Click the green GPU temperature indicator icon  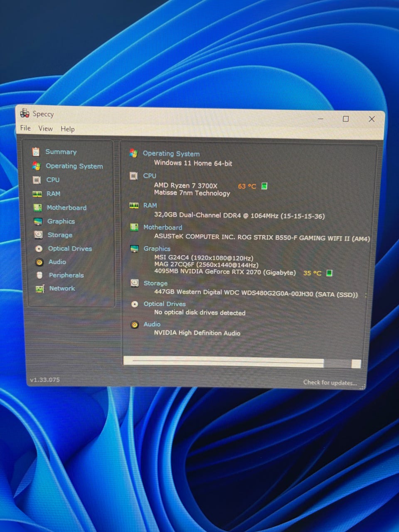329,273
